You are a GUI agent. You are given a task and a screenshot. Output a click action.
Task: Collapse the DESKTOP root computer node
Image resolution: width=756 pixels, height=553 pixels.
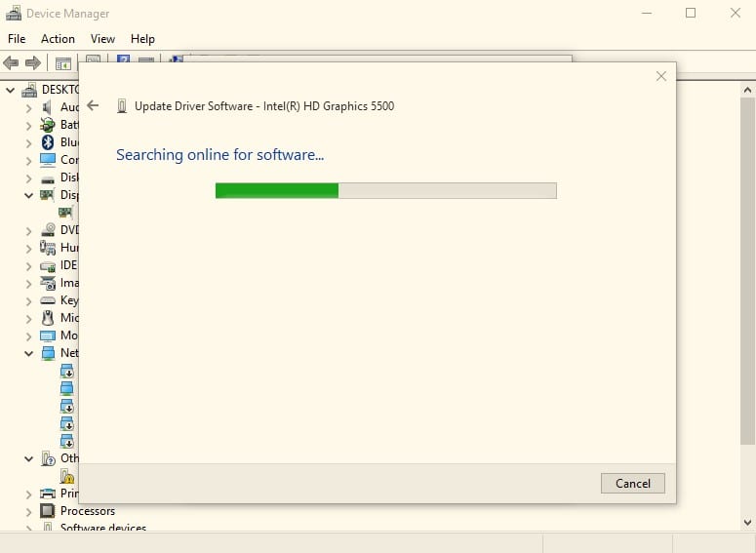(12, 90)
